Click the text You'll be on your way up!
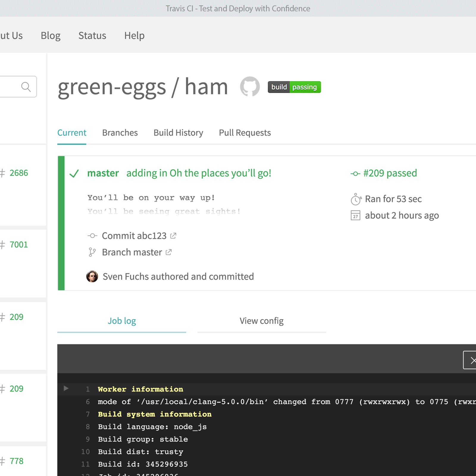476x476 pixels. coord(151,198)
